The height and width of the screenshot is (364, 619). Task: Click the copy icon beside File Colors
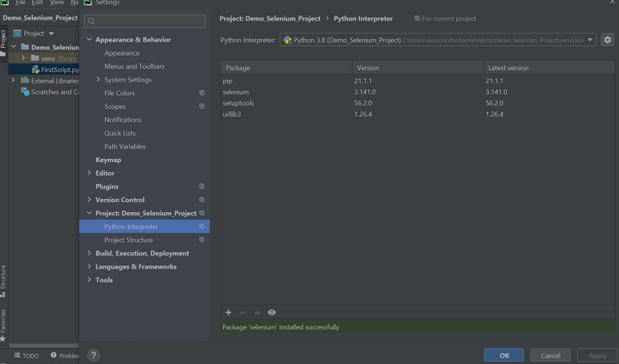(x=201, y=93)
